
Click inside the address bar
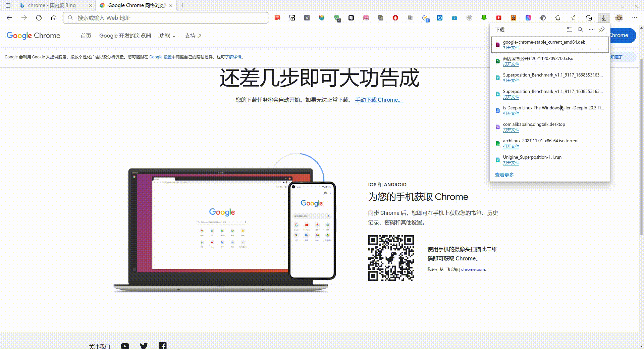click(164, 18)
